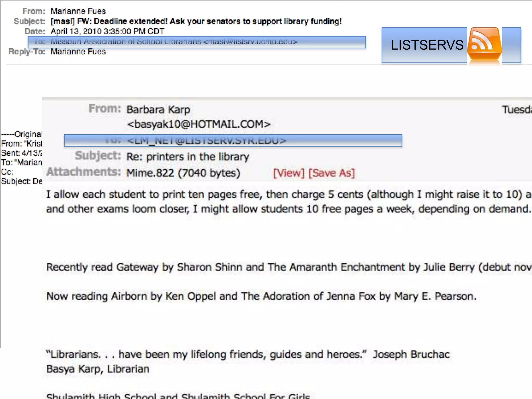The width and height of the screenshot is (532, 399).
Task: Click sender name Barbara Karp
Action: [x=158, y=110]
